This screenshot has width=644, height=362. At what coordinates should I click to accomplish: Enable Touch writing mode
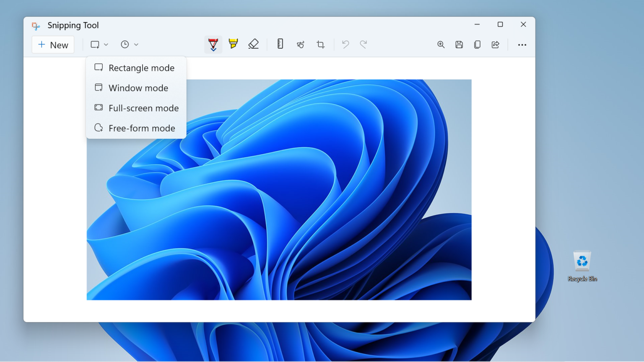click(x=300, y=44)
